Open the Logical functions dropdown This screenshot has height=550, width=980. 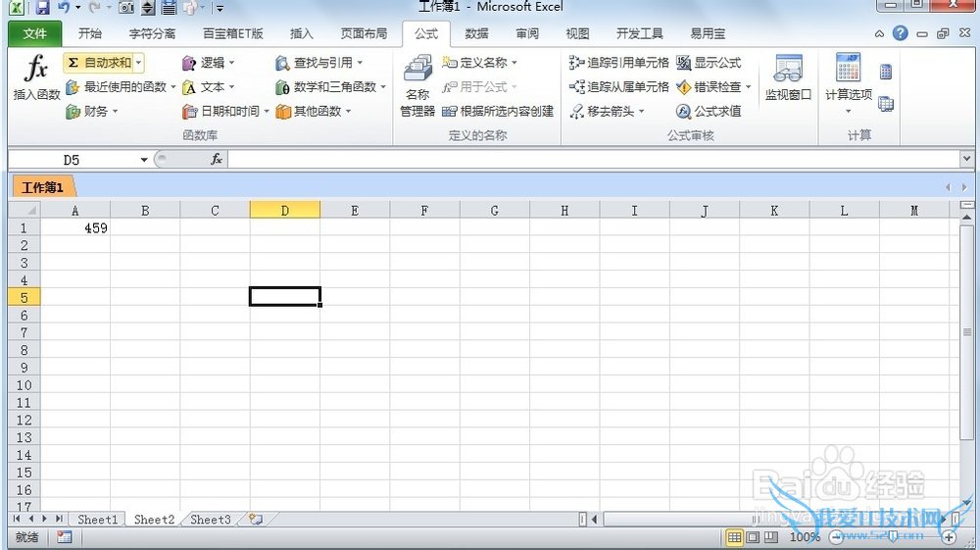(x=208, y=63)
